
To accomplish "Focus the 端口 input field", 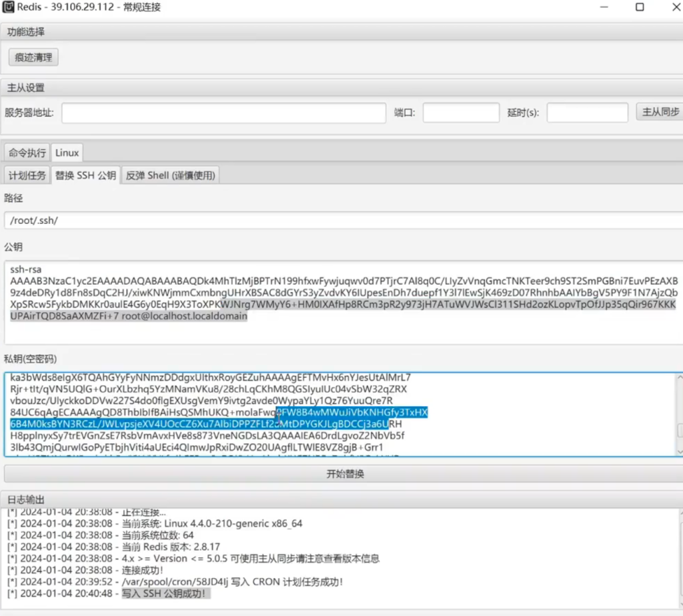I will click(x=461, y=113).
